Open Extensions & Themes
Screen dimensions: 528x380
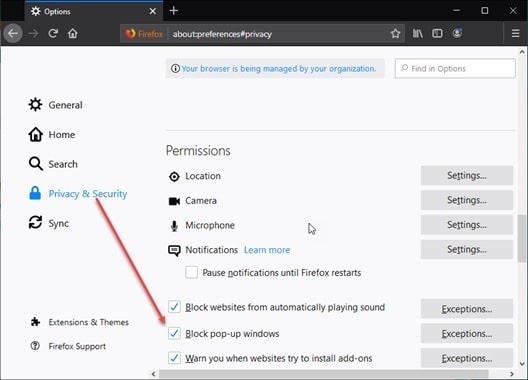pos(79,322)
